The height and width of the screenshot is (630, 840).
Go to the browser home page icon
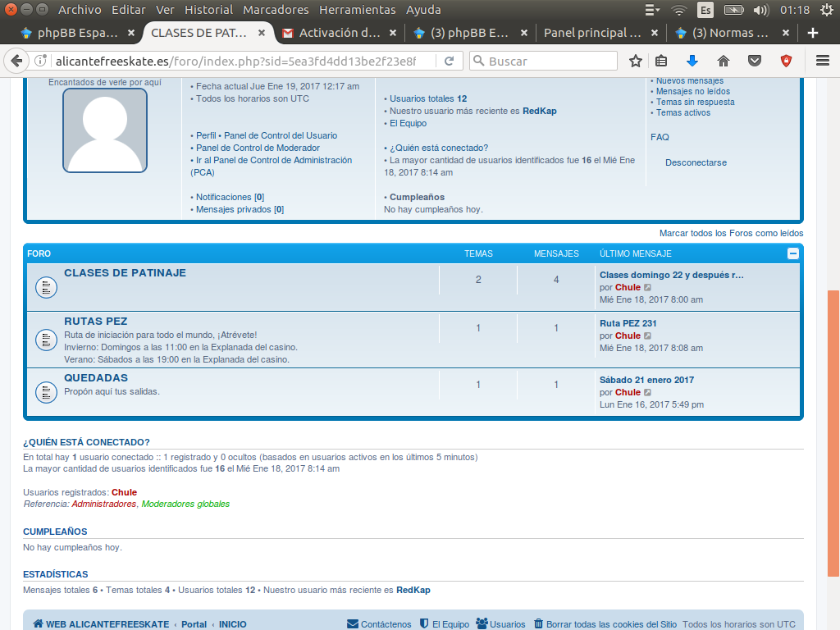click(x=724, y=62)
